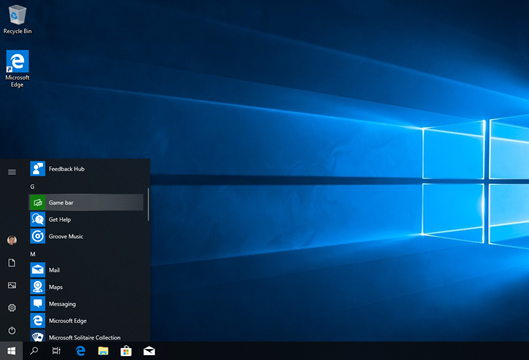Screen dimensions: 529x360
Task: Click the Feedback Hub app icon
Action: pos(37,169)
